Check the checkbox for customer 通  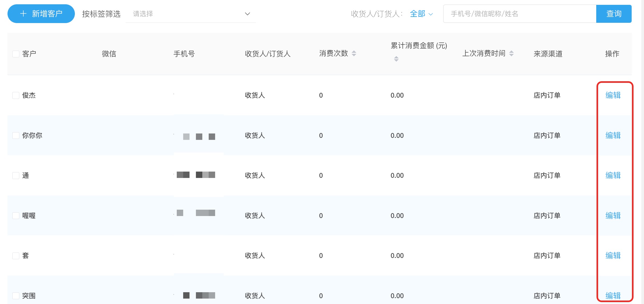pos(16,176)
